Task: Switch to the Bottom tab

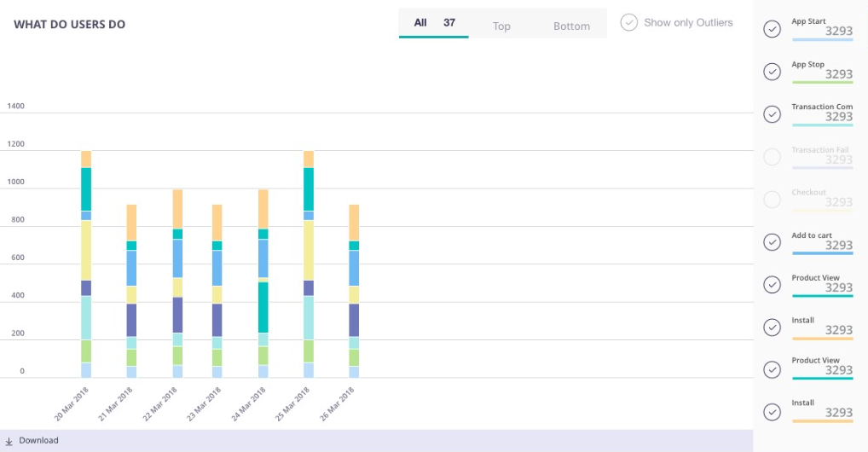Action: click(x=571, y=26)
